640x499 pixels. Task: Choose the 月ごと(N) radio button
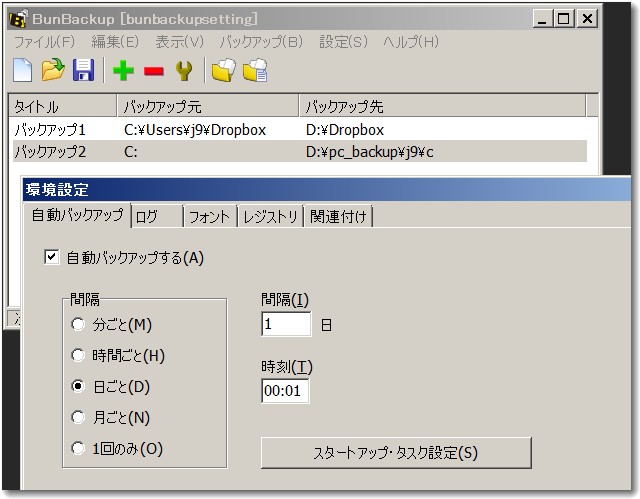click(79, 418)
